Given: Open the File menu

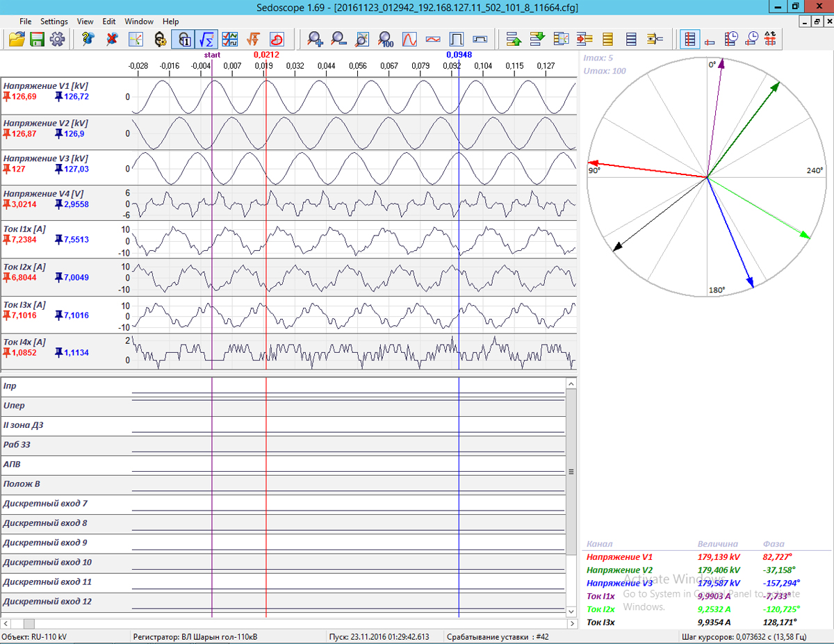Looking at the screenshot, I should click(x=26, y=22).
